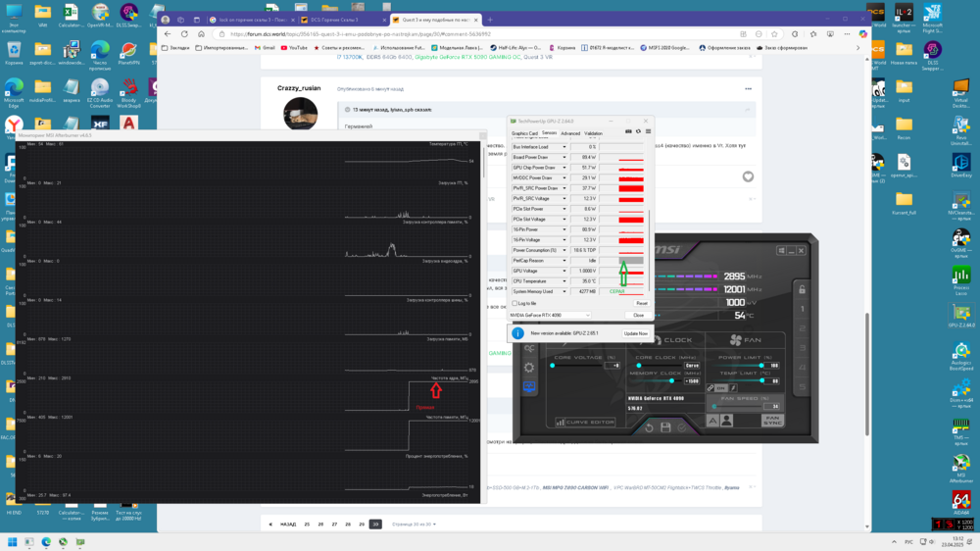The width and height of the screenshot is (980, 551).
Task: Open the NVIDIA GeForce RTX 4090 GPU selector
Action: [x=550, y=316]
